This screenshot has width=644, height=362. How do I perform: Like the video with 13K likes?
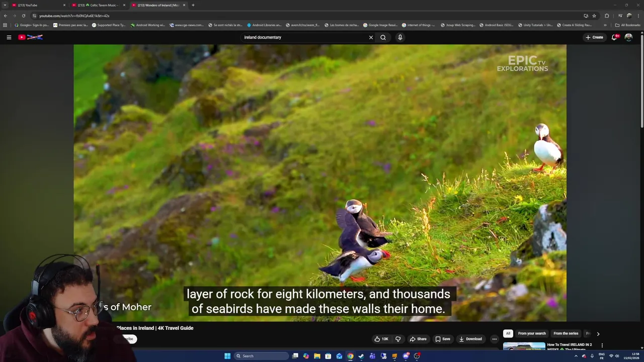click(381, 339)
